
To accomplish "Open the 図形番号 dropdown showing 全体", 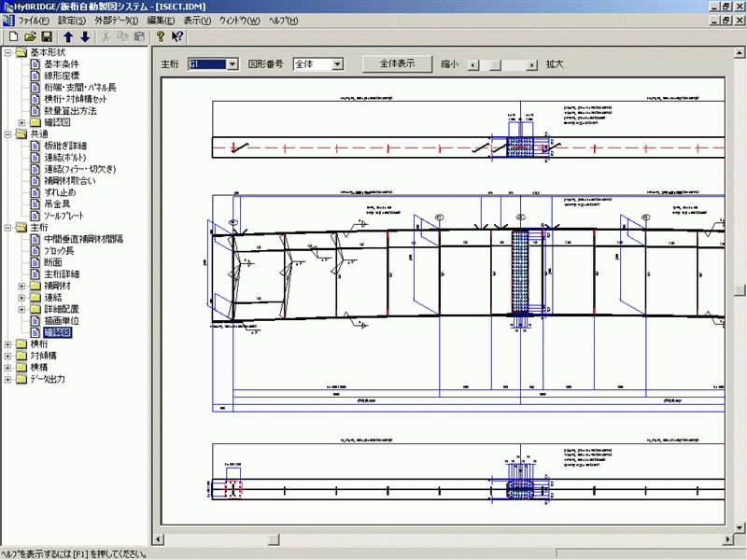I will click(338, 64).
